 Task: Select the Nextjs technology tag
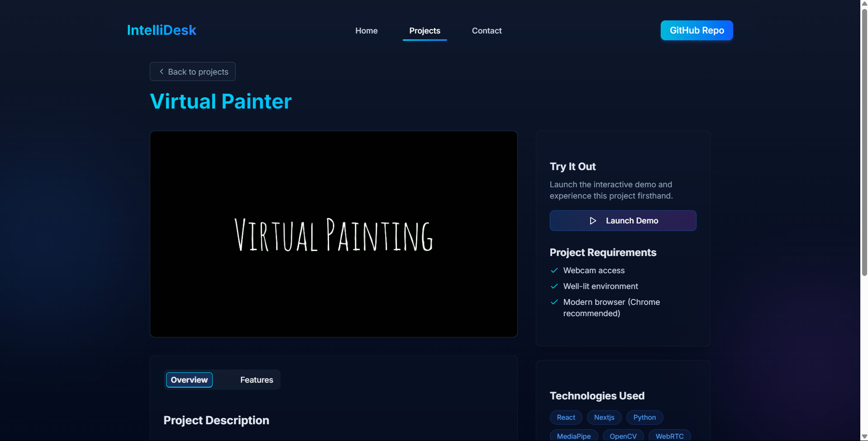tap(604, 417)
